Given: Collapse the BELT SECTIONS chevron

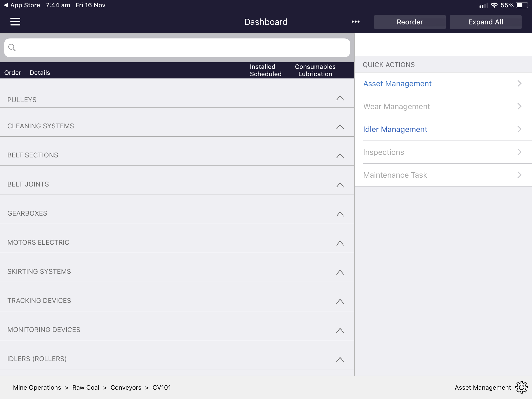Looking at the screenshot, I should pyautogui.click(x=340, y=156).
